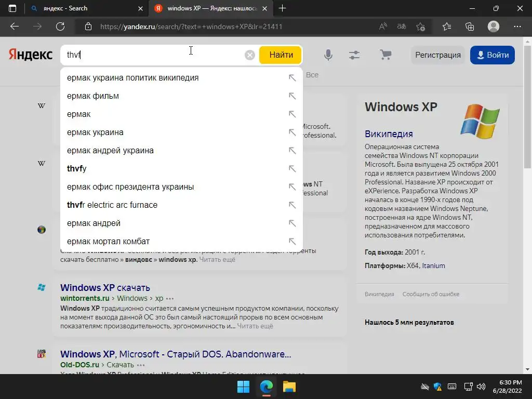The height and width of the screenshot is (399, 532).
Task: Click Microsoft Edge in the taskbar
Action: (x=267, y=387)
